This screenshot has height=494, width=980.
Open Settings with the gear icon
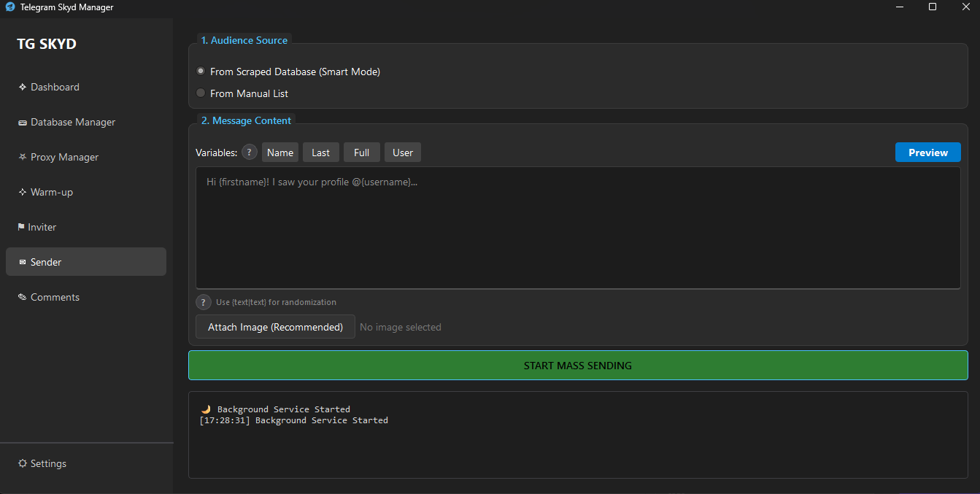click(48, 463)
